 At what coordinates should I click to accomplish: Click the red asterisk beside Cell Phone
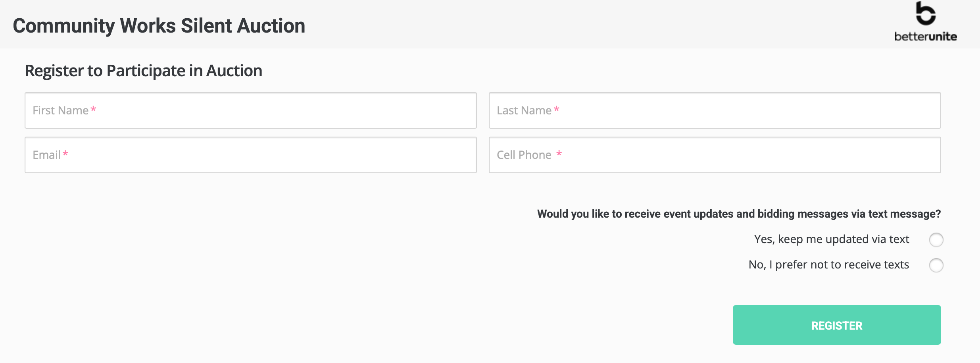coord(559,154)
